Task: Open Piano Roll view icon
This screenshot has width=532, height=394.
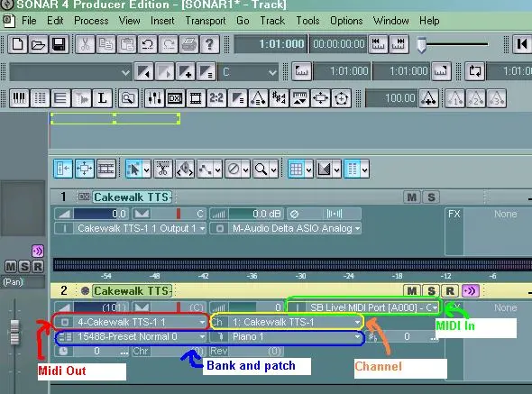Action: click(x=19, y=98)
